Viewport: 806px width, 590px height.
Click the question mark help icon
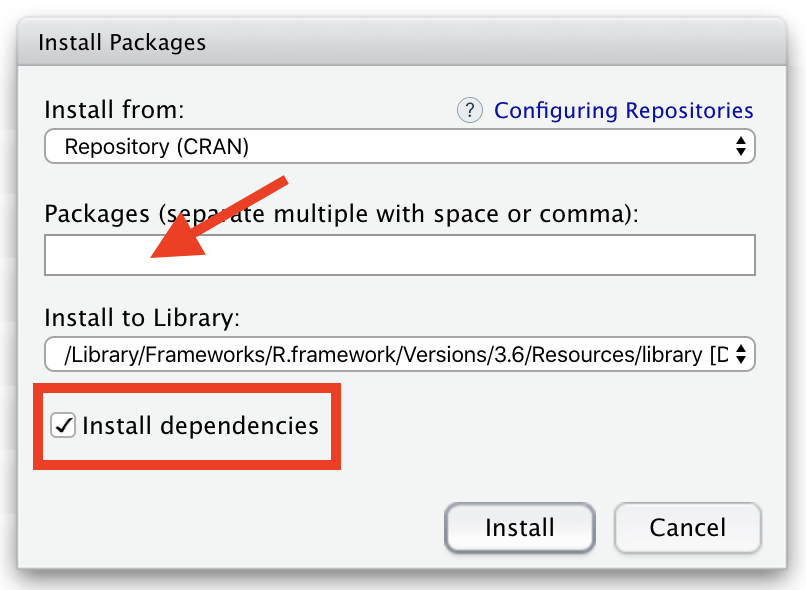tap(470, 110)
